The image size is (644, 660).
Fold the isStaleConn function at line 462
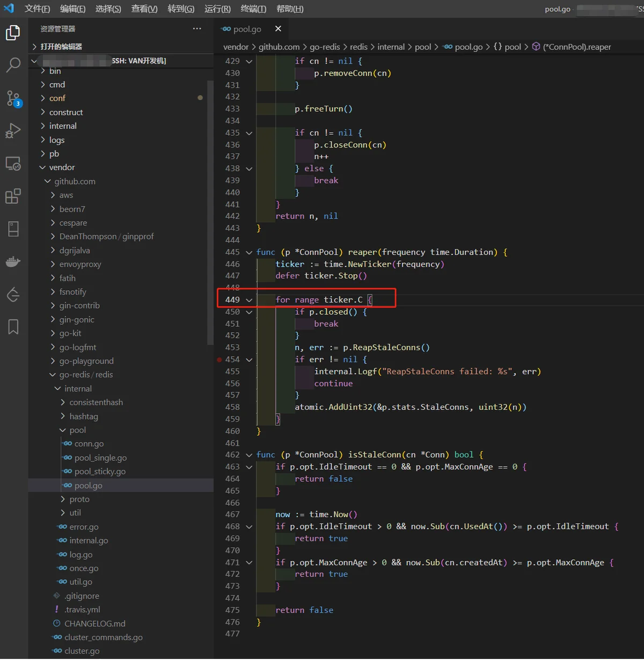249,455
